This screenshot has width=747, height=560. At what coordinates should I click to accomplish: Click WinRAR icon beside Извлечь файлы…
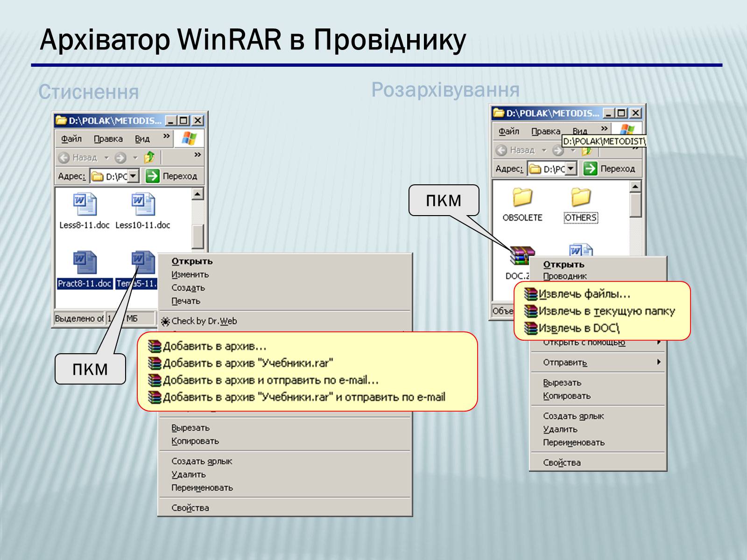pyautogui.click(x=531, y=294)
